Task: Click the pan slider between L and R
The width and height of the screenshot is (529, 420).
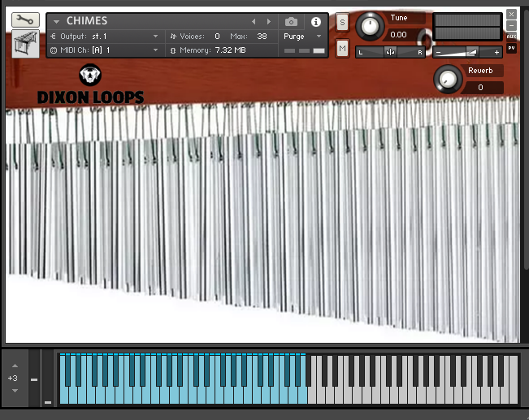Action: [391, 52]
